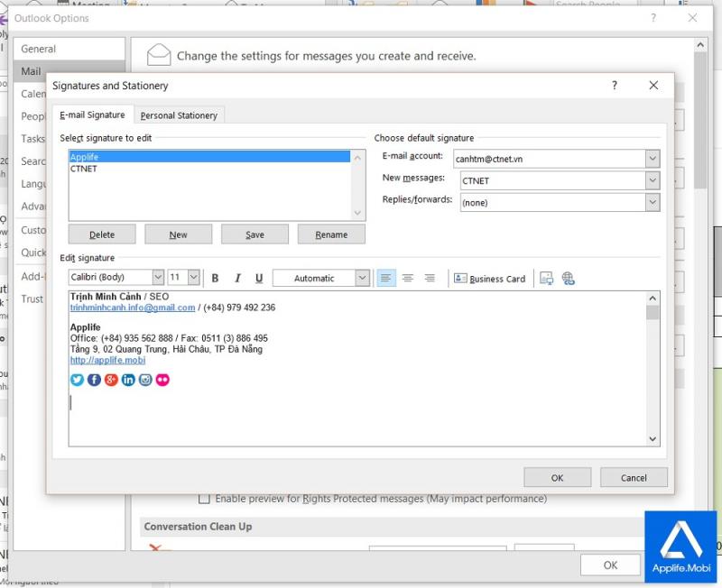Click the Facebook icon in signature
The image size is (722, 588).
94,380
